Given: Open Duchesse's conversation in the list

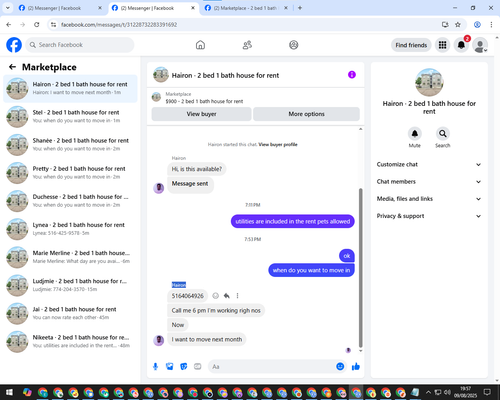Looking at the screenshot, I should tap(70, 201).
